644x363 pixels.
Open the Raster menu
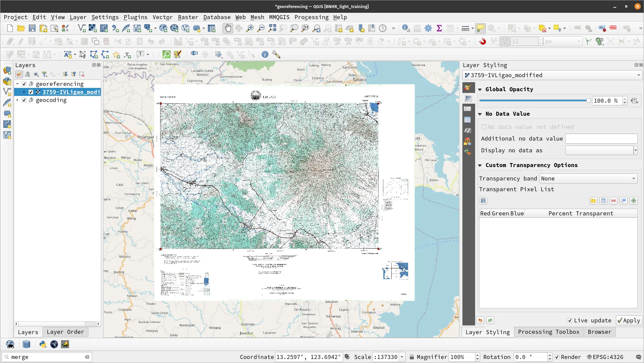point(188,17)
